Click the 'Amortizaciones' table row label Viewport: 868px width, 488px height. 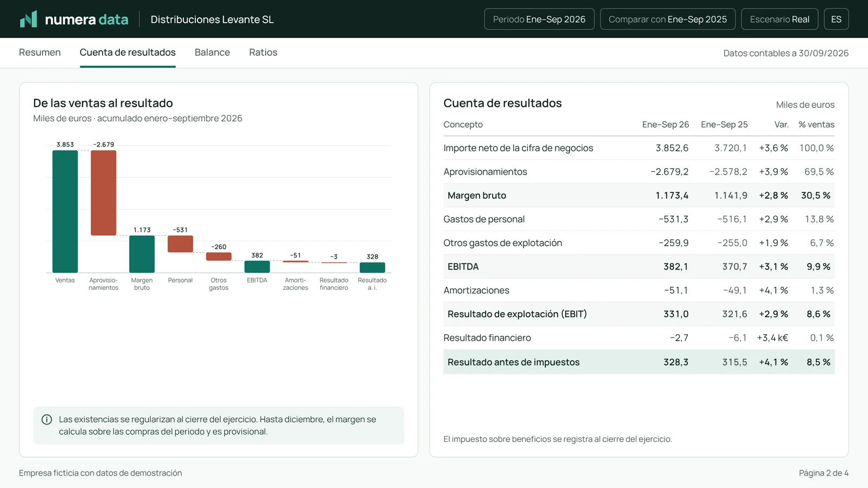[x=476, y=291]
